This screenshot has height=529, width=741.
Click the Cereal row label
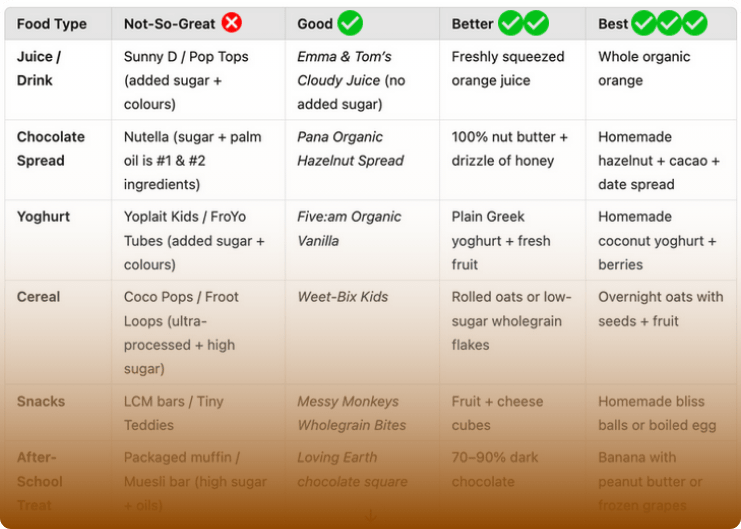coord(39,297)
